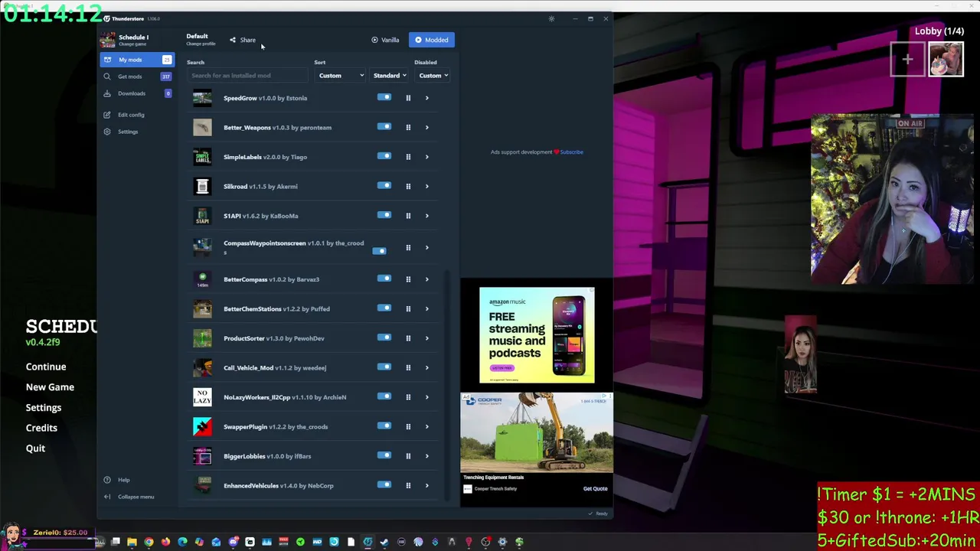Screen dimensions: 980x551
Task: Open Chrome from taskbar
Action: tap(149, 542)
